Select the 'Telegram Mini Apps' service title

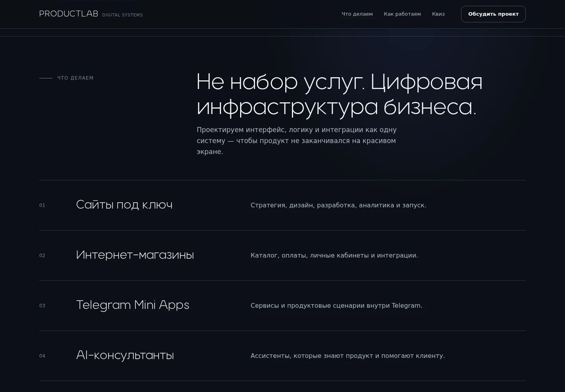[133, 305]
